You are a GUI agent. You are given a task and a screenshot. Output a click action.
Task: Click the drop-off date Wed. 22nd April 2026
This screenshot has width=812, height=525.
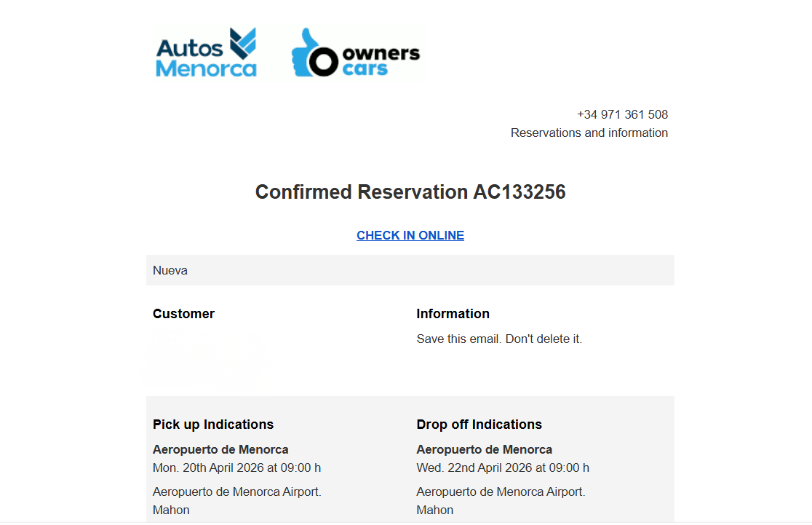[503, 467]
